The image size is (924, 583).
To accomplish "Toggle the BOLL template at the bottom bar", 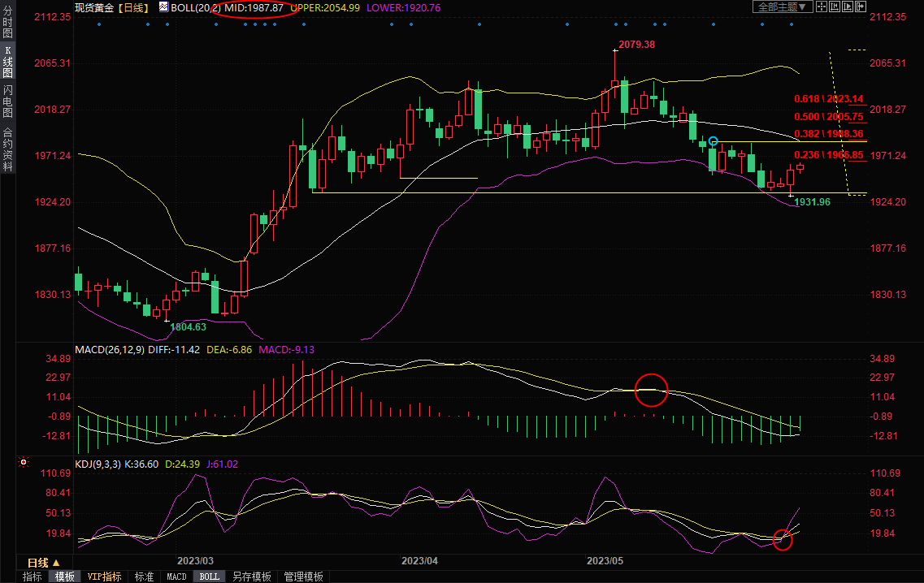I will [209, 577].
